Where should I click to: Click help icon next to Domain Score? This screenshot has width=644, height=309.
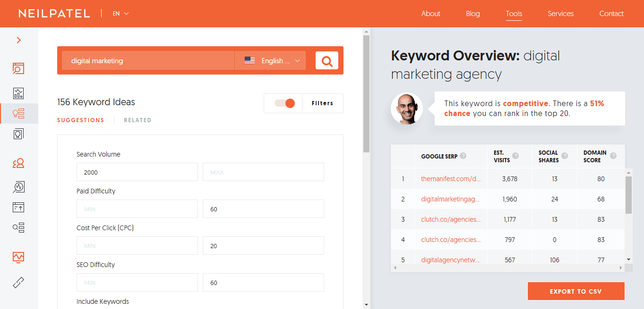click(x=613, y=156)
